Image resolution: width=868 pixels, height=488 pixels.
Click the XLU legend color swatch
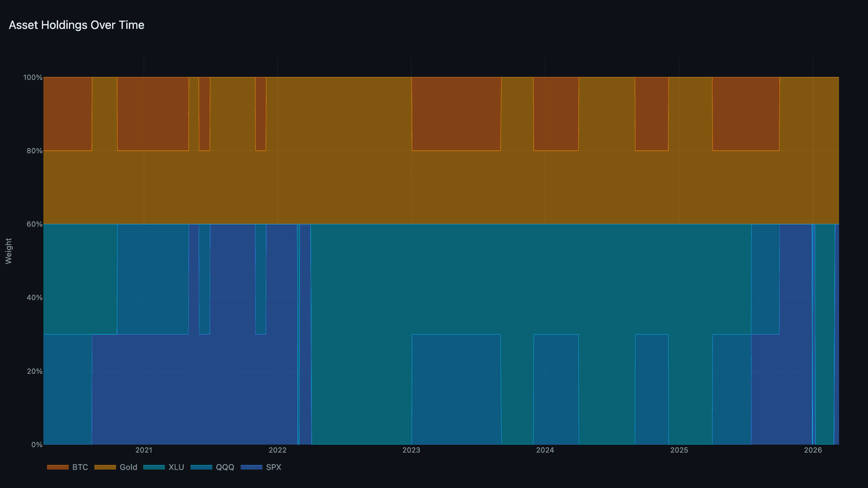point(154,467)
